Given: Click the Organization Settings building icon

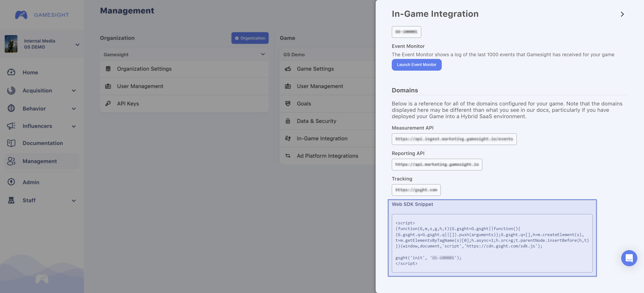Looking at the screenshot, I should 108,69.
